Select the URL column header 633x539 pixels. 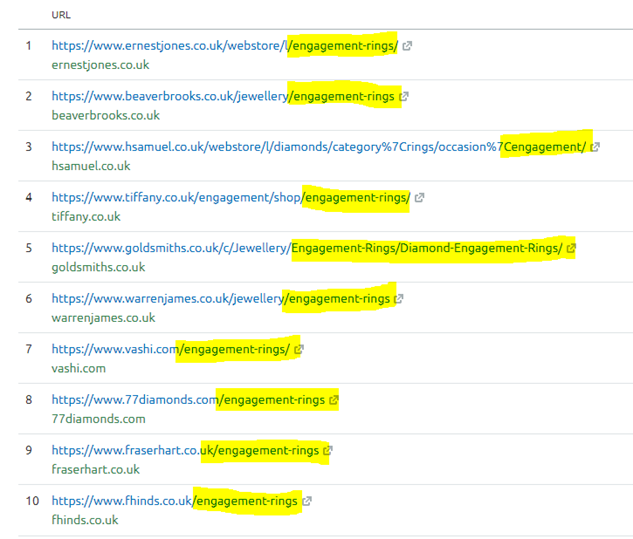(x=61, y=15)
